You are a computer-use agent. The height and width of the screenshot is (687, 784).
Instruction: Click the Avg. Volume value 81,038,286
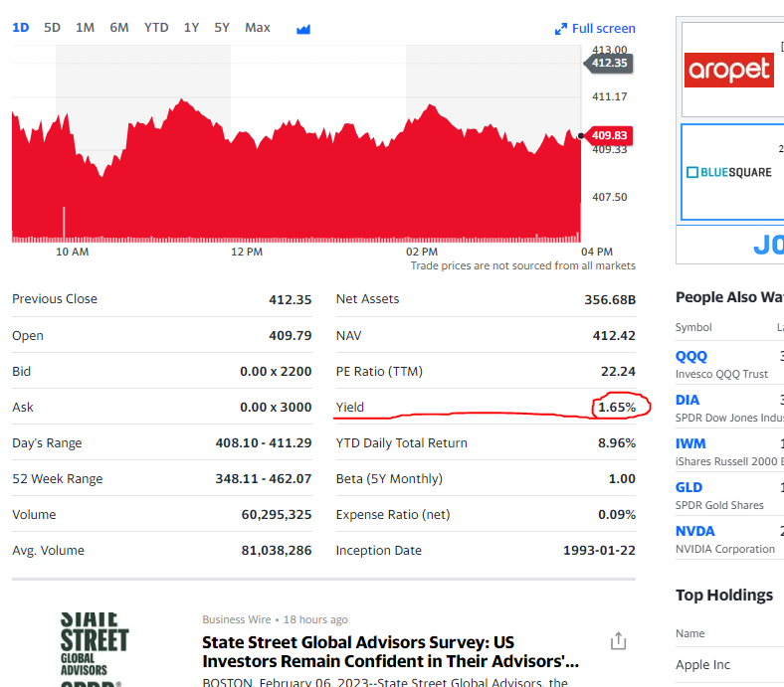[277, 551]
